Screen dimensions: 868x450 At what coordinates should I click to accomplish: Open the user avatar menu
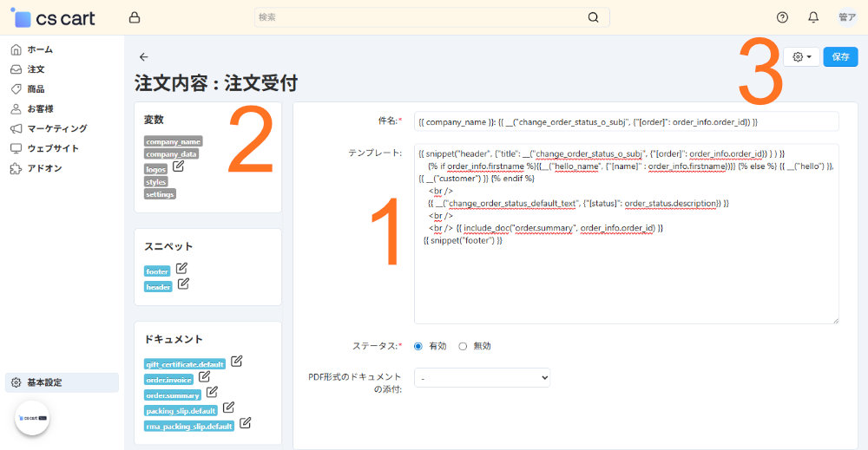point(847,17)
